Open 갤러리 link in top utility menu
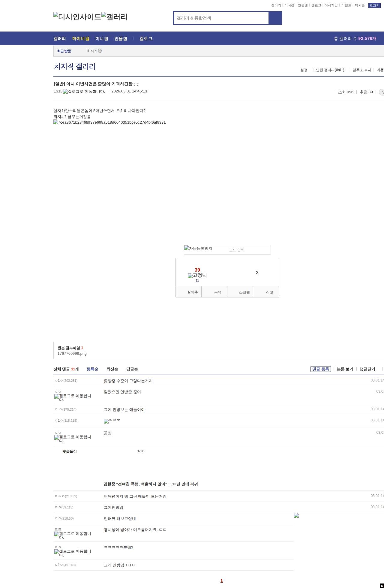The image size is (384, 588). 276,5
